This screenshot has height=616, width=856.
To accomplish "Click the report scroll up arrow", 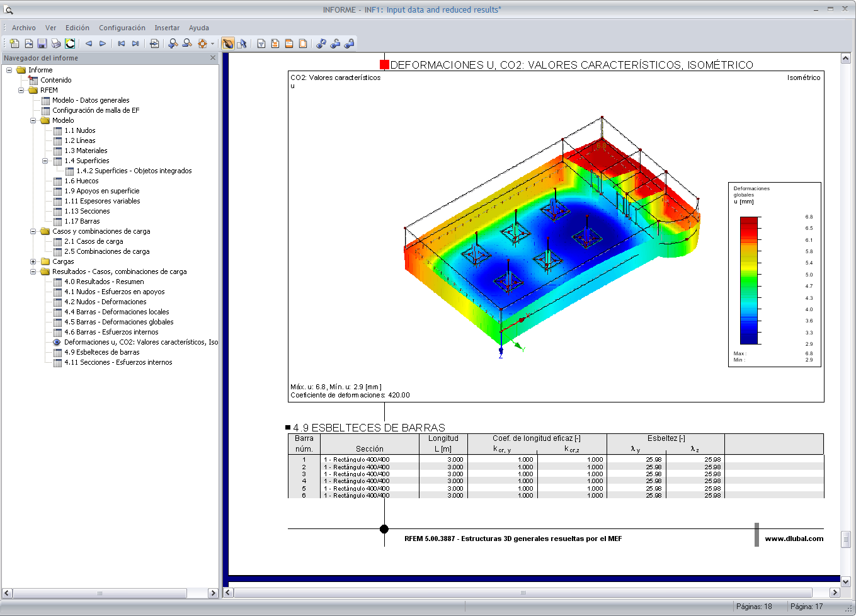I will coord(846,58).
